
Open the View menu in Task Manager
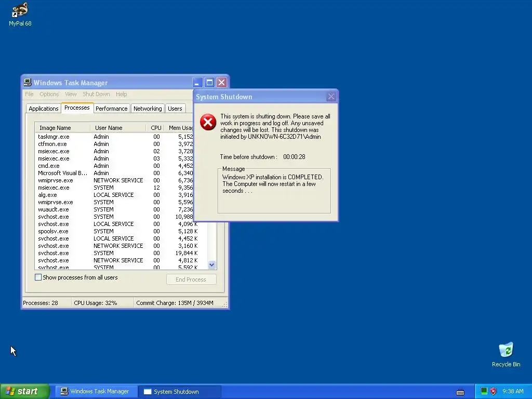(71, 94)
